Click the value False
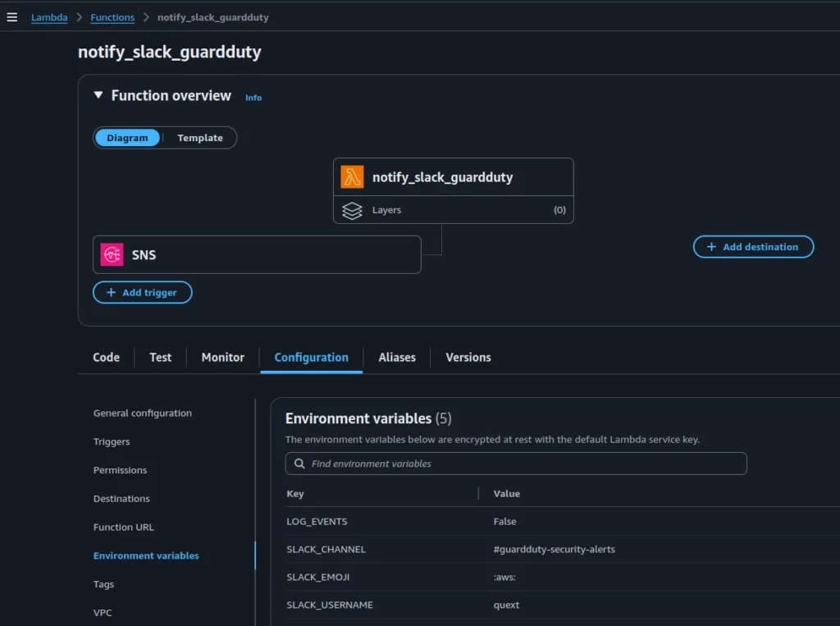 (504, 522)
